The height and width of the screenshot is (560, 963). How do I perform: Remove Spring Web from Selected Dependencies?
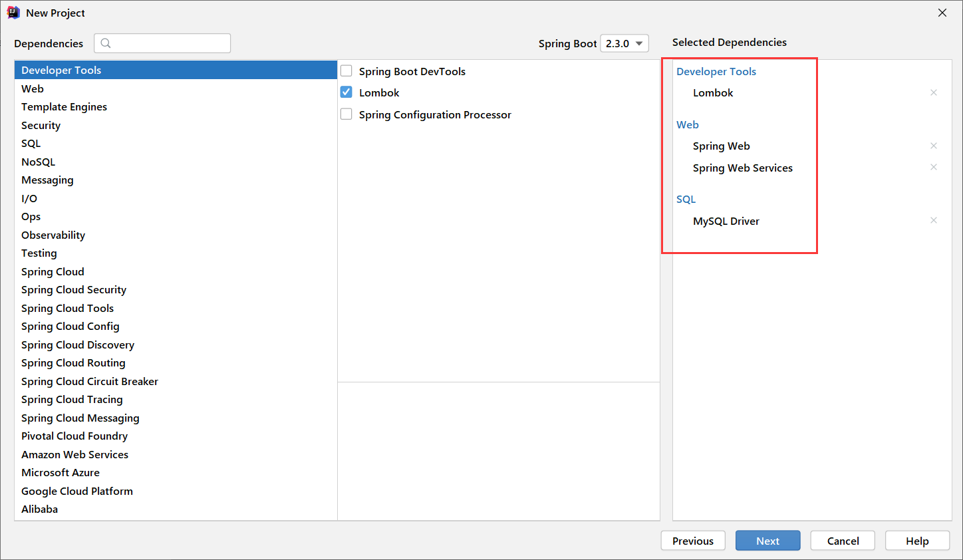[x=934, y=146]
